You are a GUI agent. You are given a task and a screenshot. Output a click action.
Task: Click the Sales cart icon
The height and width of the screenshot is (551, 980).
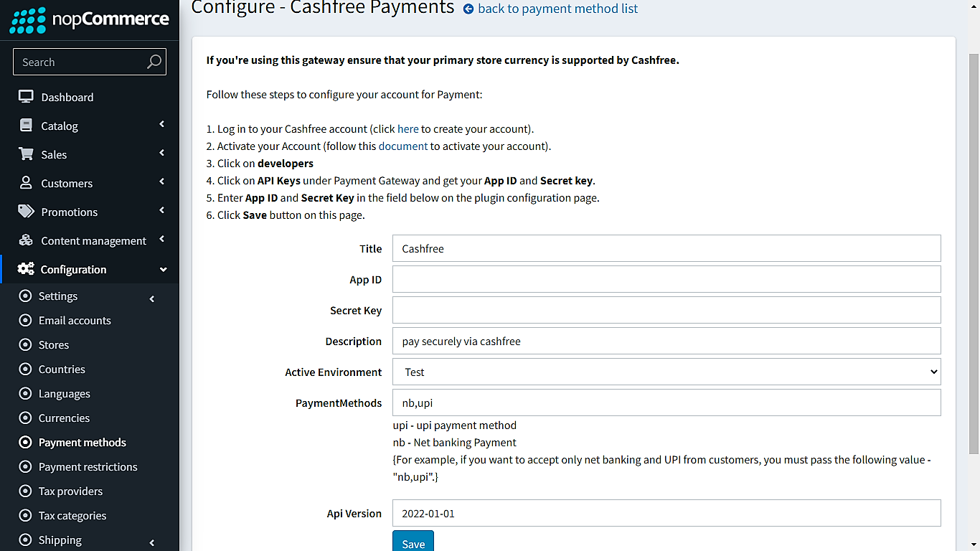pos(26,154)
